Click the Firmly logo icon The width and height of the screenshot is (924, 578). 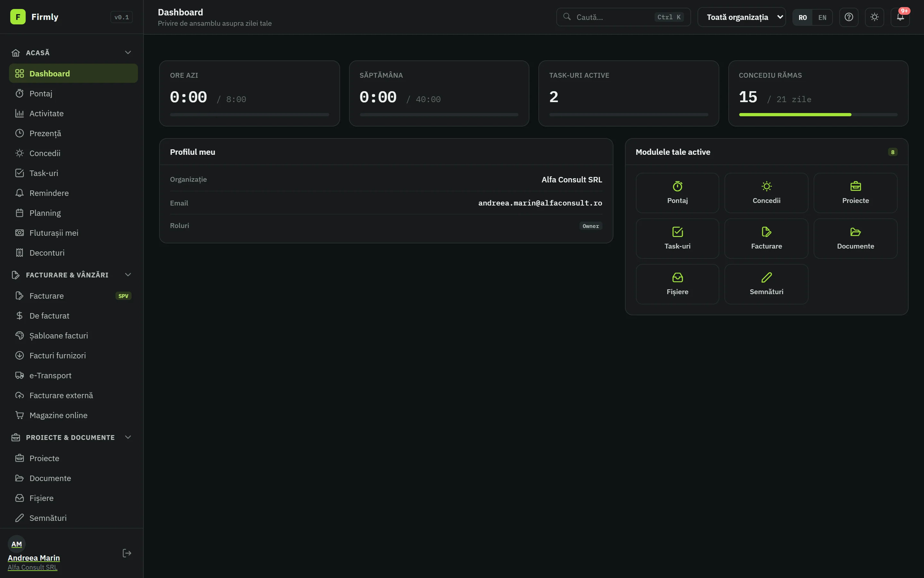tap(18, 17)
